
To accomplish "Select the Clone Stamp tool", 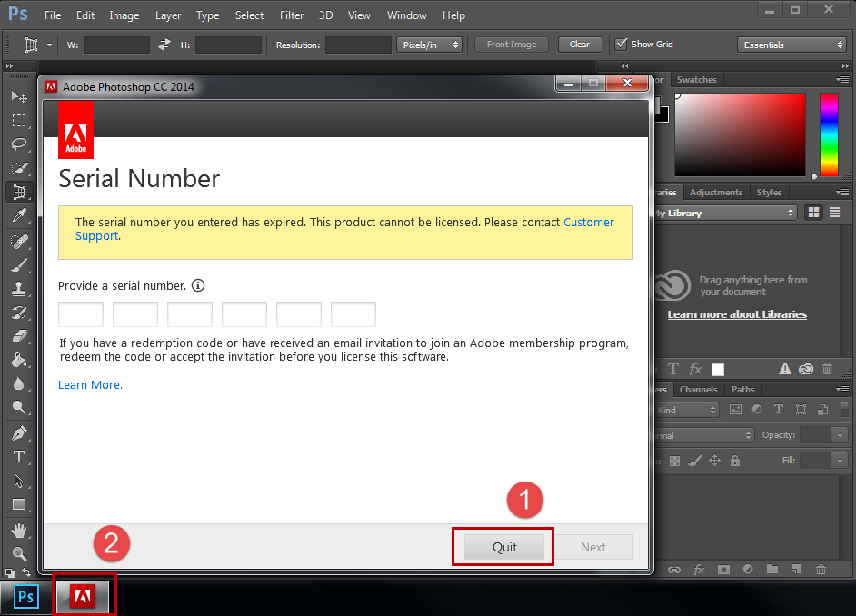I will (19, 289).
